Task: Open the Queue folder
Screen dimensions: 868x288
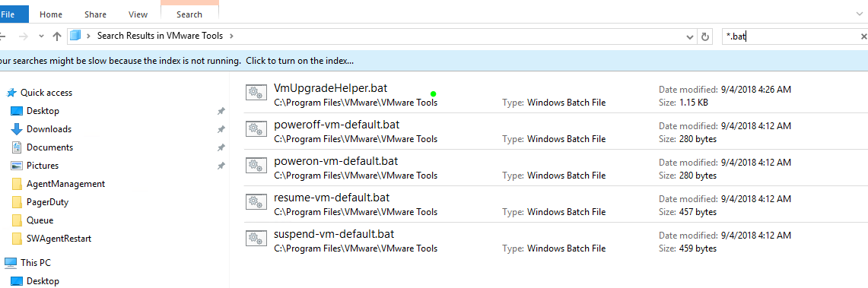Action: point(40,220)
